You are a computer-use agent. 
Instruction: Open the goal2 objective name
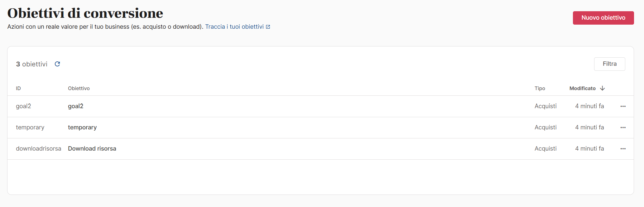(x=76, y=106)
